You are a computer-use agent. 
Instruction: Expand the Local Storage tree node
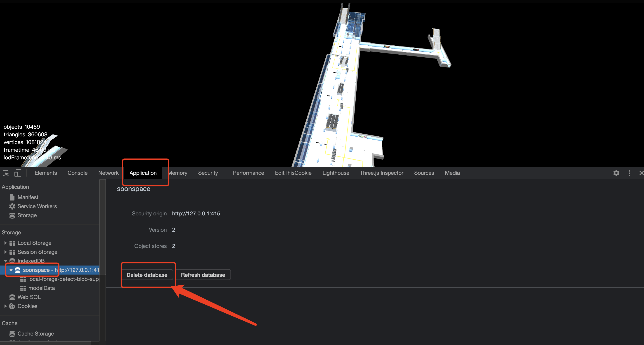(x=5, y=243)
